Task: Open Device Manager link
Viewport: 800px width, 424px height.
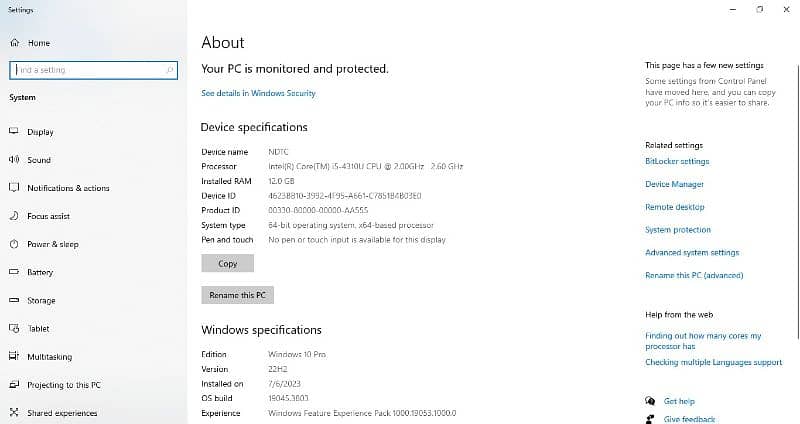Action: click(674, 184)
